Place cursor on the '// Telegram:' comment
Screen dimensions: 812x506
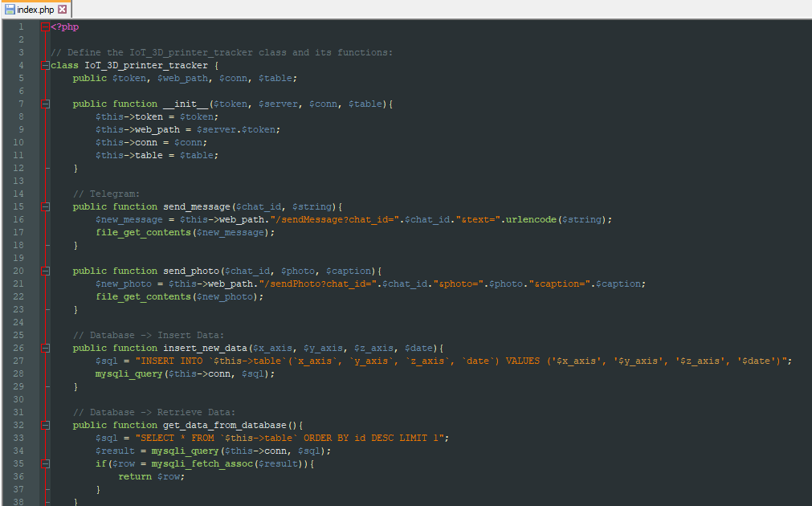coord(106,194)
